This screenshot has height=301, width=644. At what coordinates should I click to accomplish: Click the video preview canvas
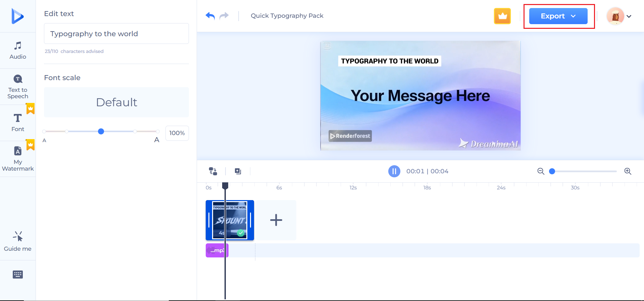[x=420, y=96]
